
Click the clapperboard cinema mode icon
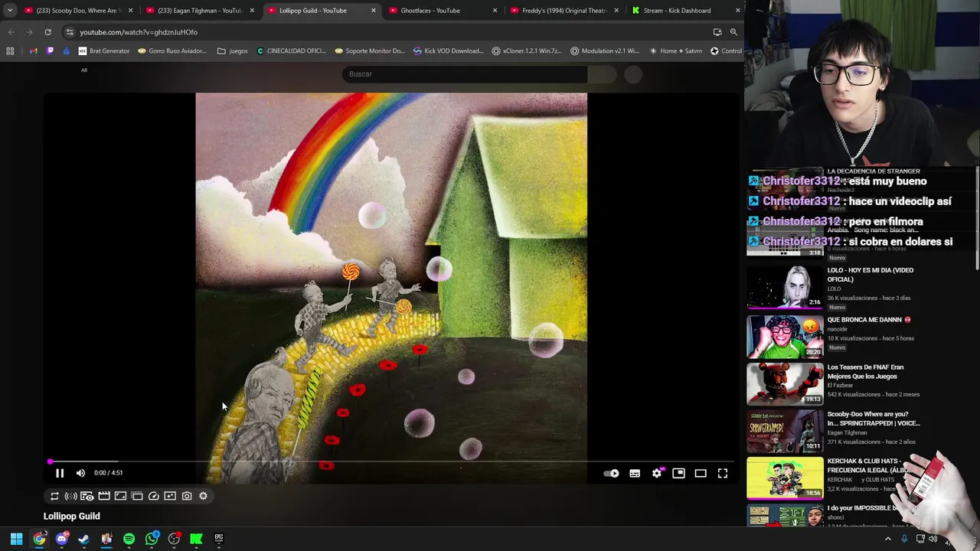coord(104,496)
